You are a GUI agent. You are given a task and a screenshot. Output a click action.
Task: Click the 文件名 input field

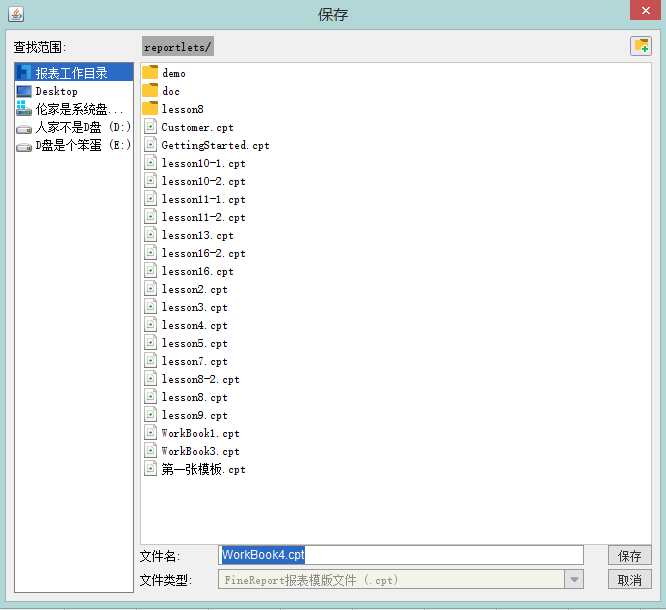pyautogui.click(x=401, y=555)
